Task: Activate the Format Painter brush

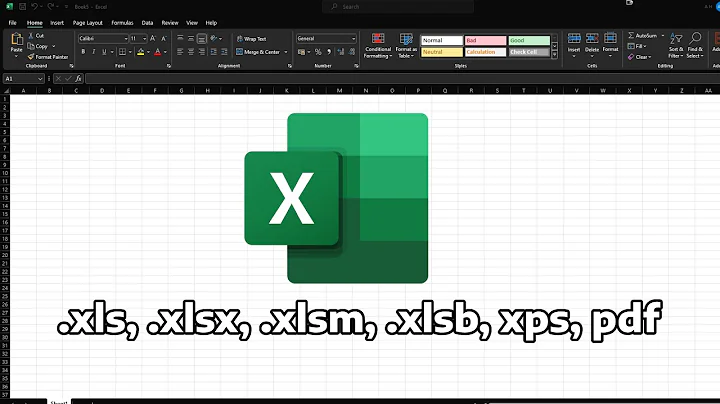Action: tap(31, 57)
